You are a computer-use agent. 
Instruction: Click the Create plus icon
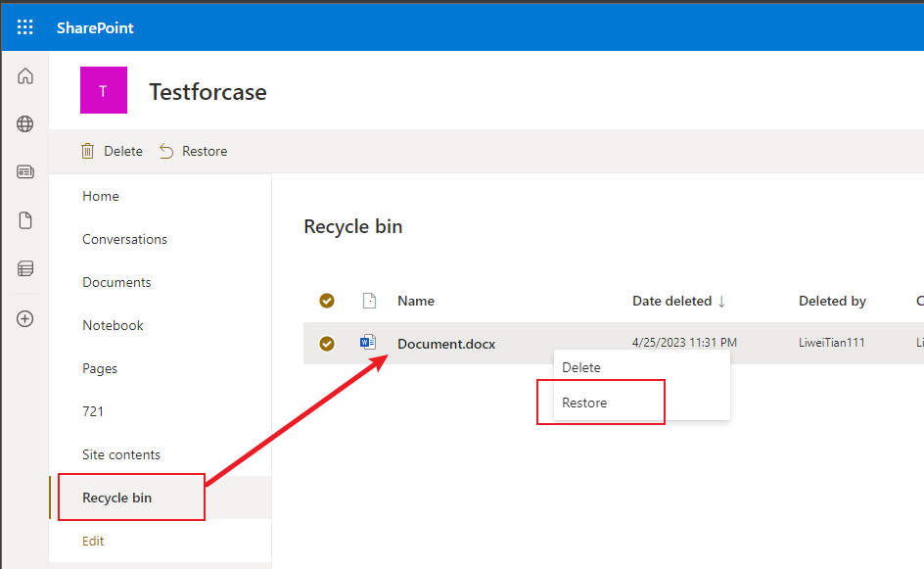pyautogui.click(x=25, y=319)
